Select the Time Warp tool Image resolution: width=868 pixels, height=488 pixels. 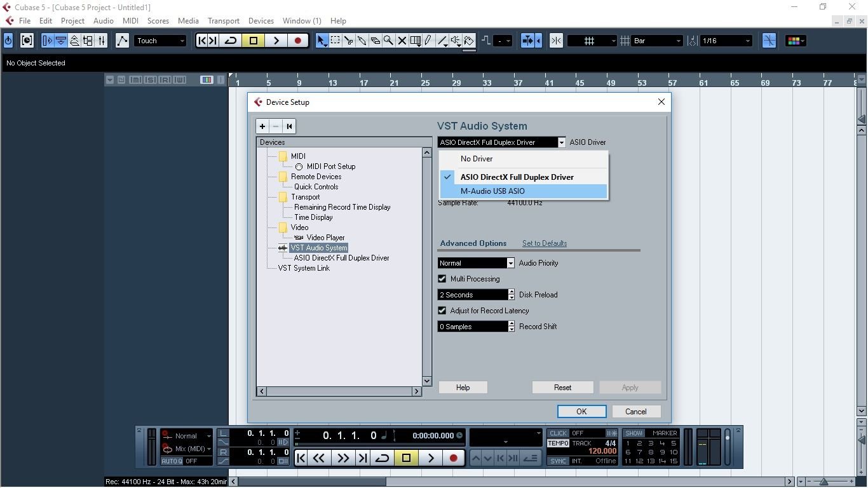(416, 41)
